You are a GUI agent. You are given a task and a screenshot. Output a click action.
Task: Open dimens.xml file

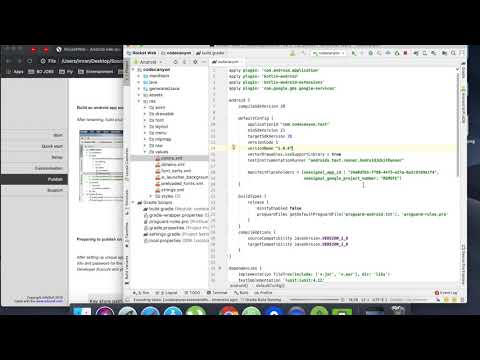coord(170,165)
